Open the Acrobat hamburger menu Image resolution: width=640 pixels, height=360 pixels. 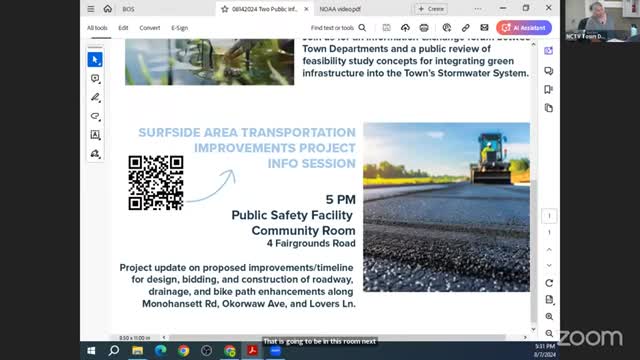tap(91, 9)
